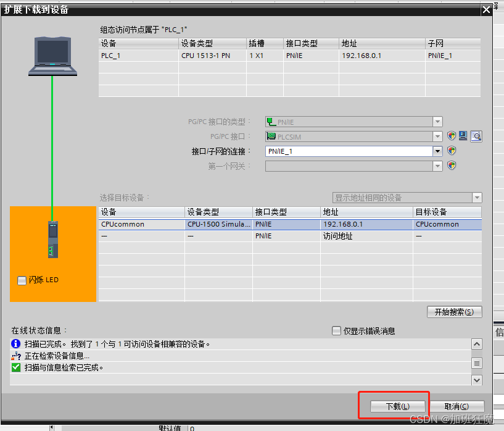Open the 显示地址相同的设备 dropdown
504x431 pixels.
point(476,197)
